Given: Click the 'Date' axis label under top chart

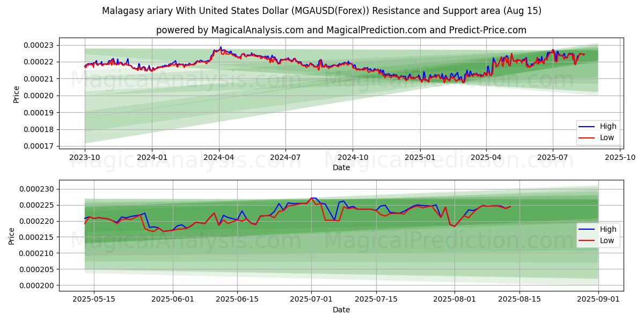Looking at the screenshot, I should [x=341, y=167].
